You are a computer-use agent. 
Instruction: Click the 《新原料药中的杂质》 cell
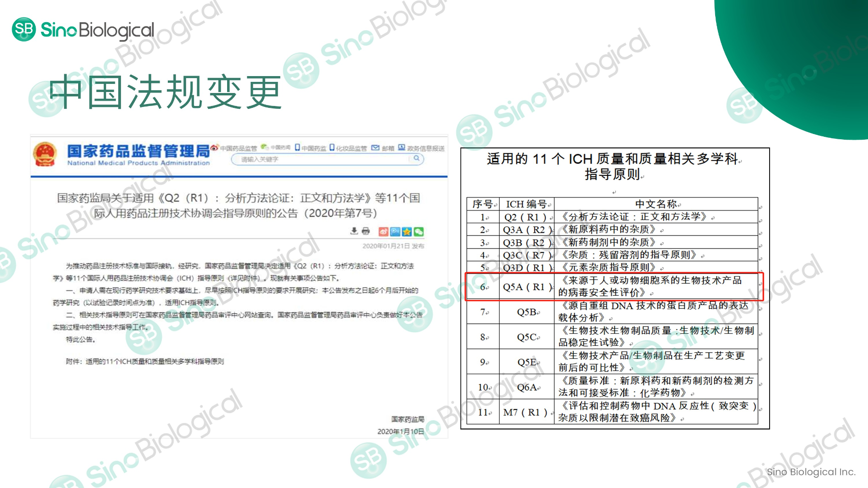point(656,230)
